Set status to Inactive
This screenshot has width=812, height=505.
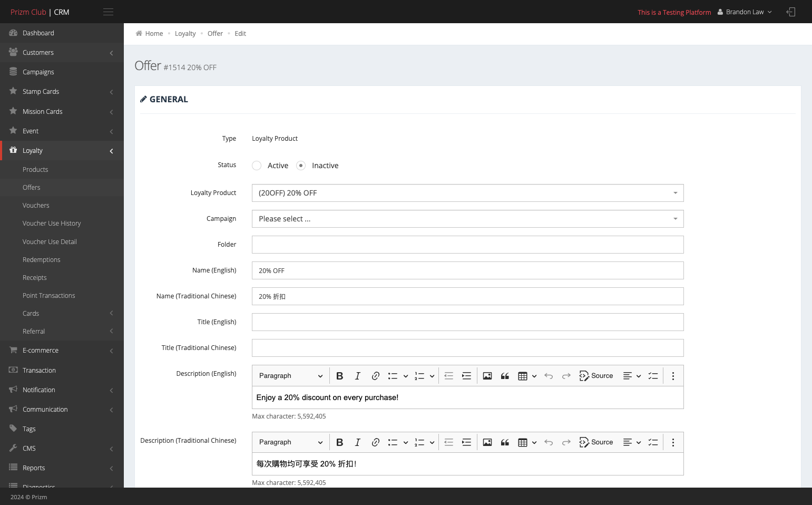(x=301, y=166)
